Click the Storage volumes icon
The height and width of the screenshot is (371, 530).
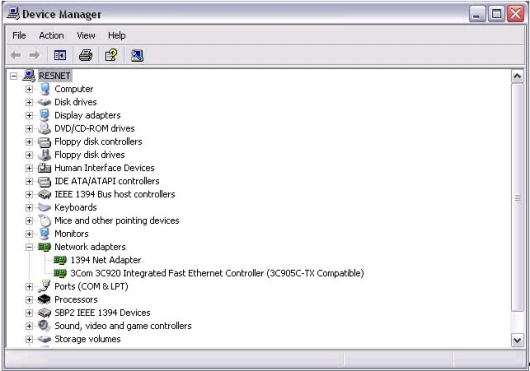click(x=44, y=339)
